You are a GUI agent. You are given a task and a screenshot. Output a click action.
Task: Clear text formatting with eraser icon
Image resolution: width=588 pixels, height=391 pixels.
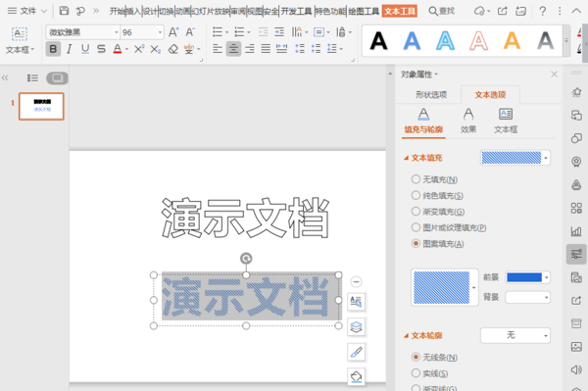pos(172,49)
